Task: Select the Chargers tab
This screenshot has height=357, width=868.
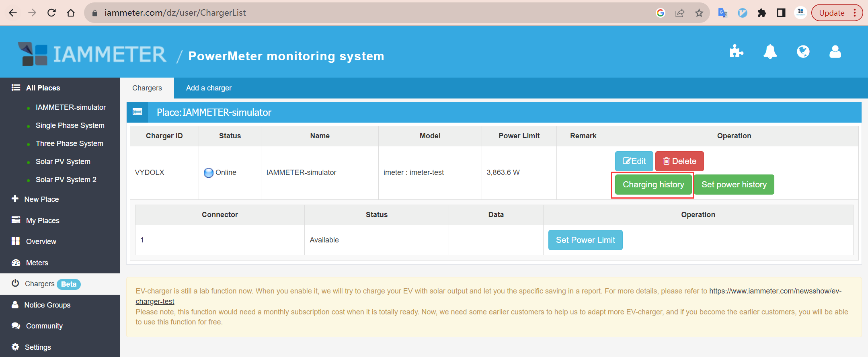Action: (147, 88)
